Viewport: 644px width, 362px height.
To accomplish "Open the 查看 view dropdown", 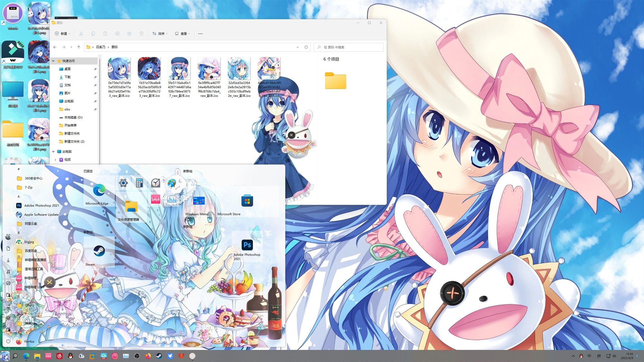I will click(x=183, y=33).
